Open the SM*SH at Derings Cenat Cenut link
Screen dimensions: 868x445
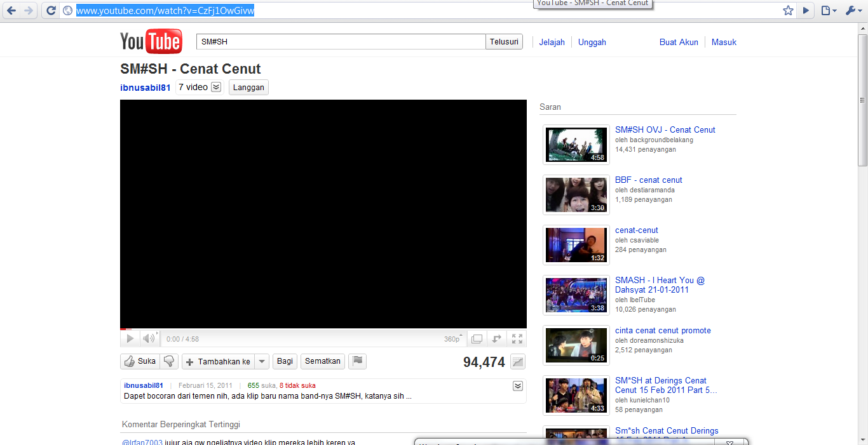666,385
